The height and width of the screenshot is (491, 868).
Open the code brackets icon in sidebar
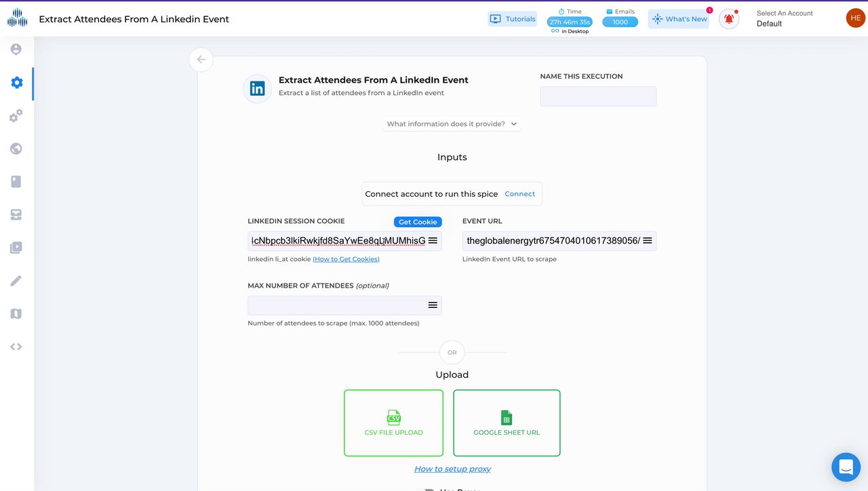pyautogui.click(x=16, y=347)
